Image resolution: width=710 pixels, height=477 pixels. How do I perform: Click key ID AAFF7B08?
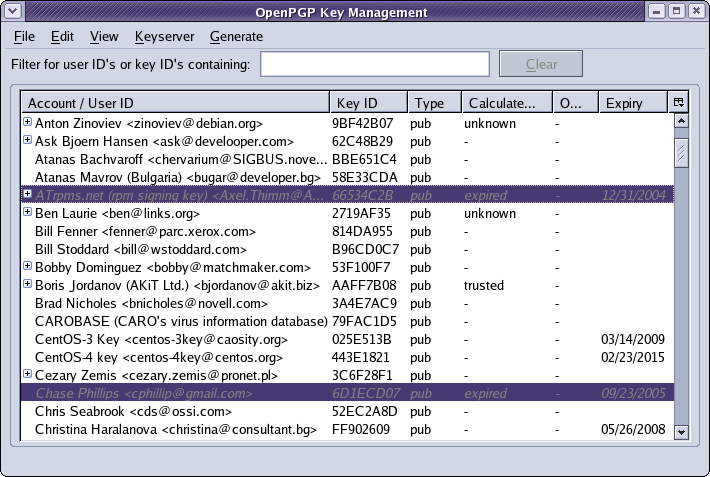(364, 285)
